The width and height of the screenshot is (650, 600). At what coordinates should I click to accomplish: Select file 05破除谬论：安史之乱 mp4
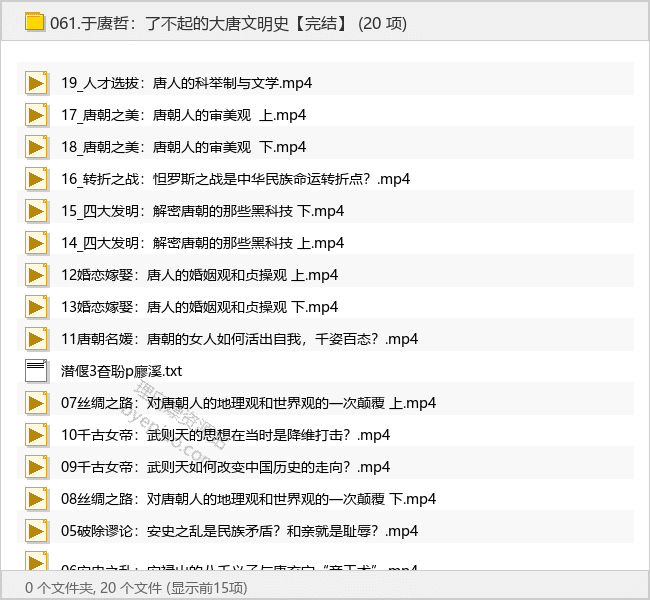tap(240, 531)
